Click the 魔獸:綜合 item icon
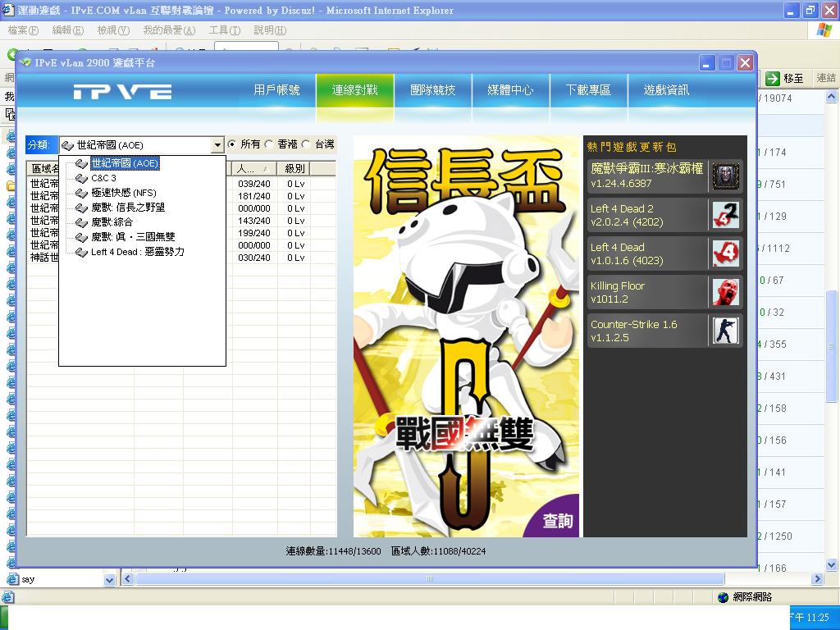840x630 pixels. click(x=81, y=222)
